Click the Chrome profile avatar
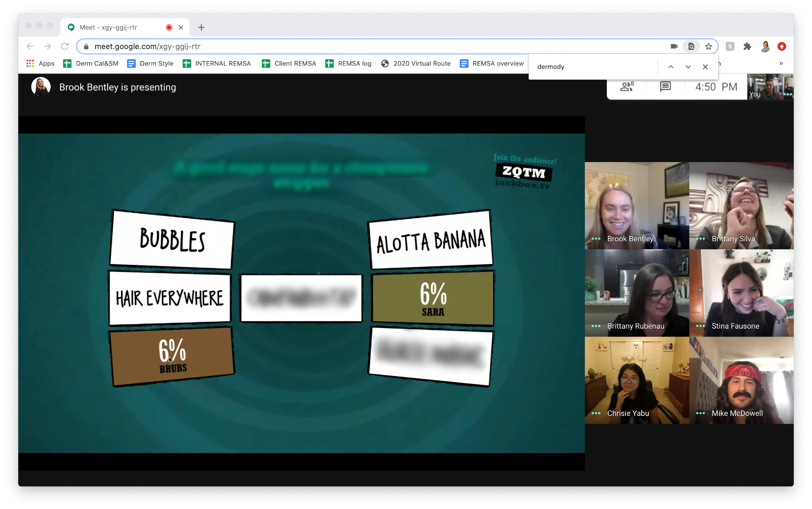 point(765,47)
